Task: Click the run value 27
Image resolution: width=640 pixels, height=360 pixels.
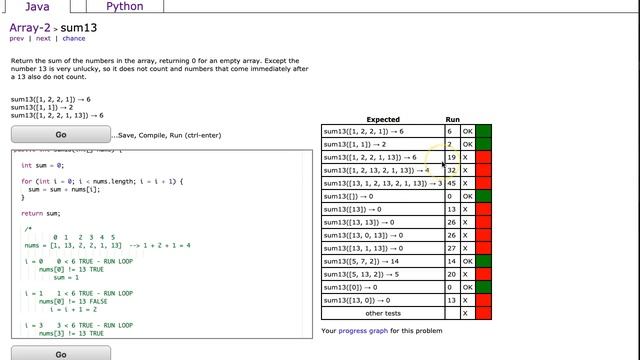Action: [x=451, y=249]
